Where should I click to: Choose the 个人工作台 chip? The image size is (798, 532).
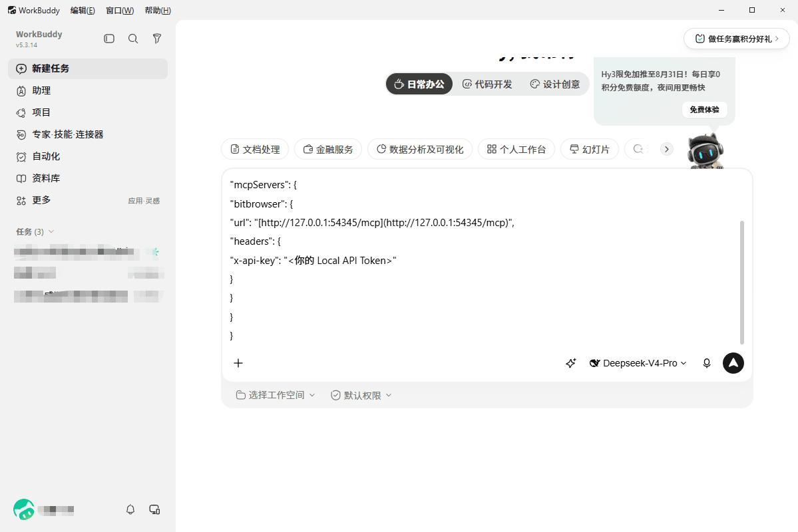coord(516,149)
